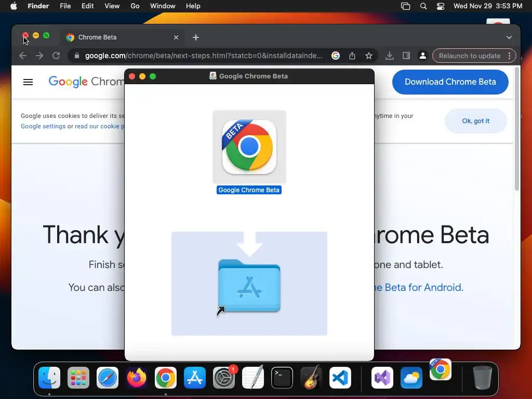Image resolution: width=532 pixels, height=399 pixels.
Task: Click screen mirroring icon in menu bar
Action: tap(405, 6)
